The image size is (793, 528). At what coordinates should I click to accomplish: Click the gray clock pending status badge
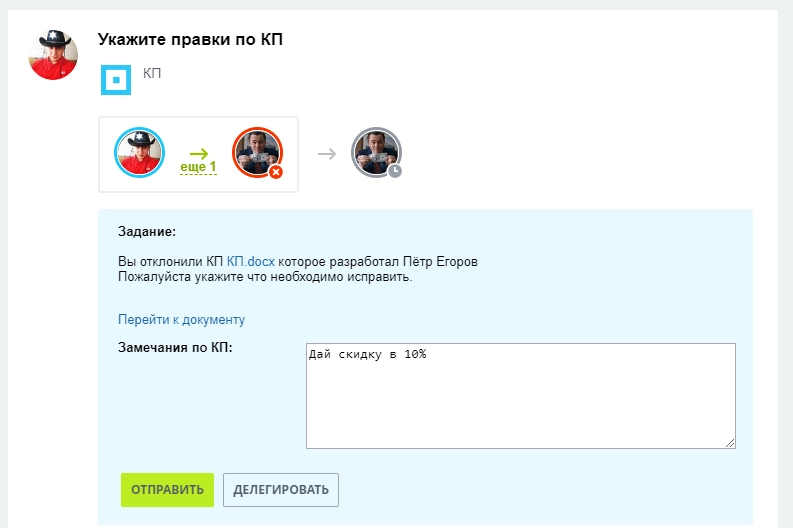pyautogui.click(x=395, y=171)
